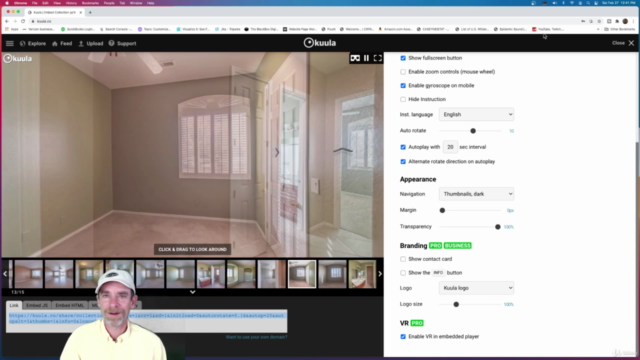640x360 pixels.
Task: Click the Margin slider handle
Action: click(442, 211)
